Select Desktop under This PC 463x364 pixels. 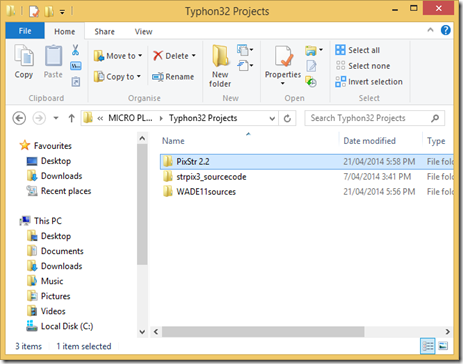[49, 236]
